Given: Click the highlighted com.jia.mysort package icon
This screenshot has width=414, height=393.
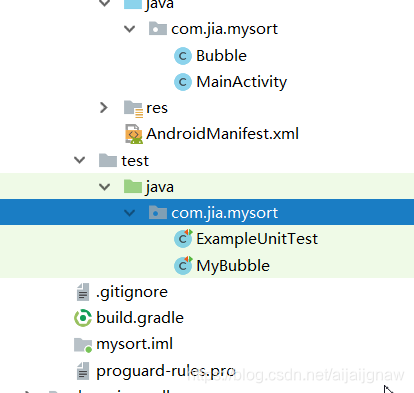Looking at the screenshot, I should point(158,212).
